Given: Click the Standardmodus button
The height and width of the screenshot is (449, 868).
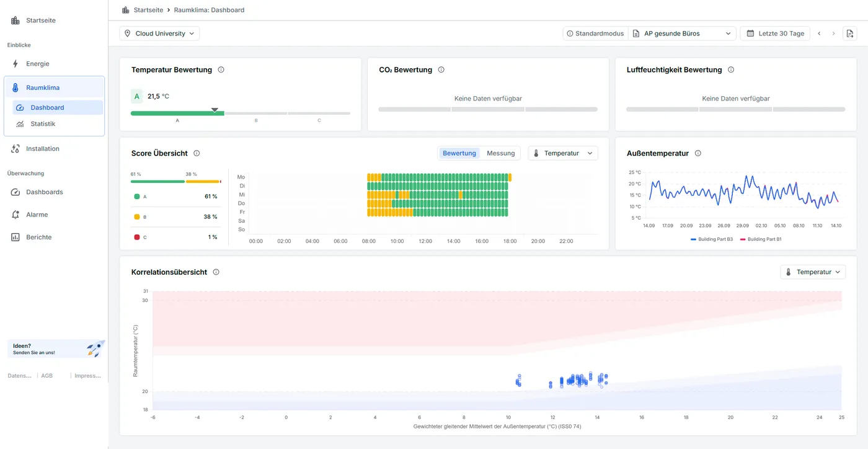Looking at the screenshot, I should click(595, 33).
